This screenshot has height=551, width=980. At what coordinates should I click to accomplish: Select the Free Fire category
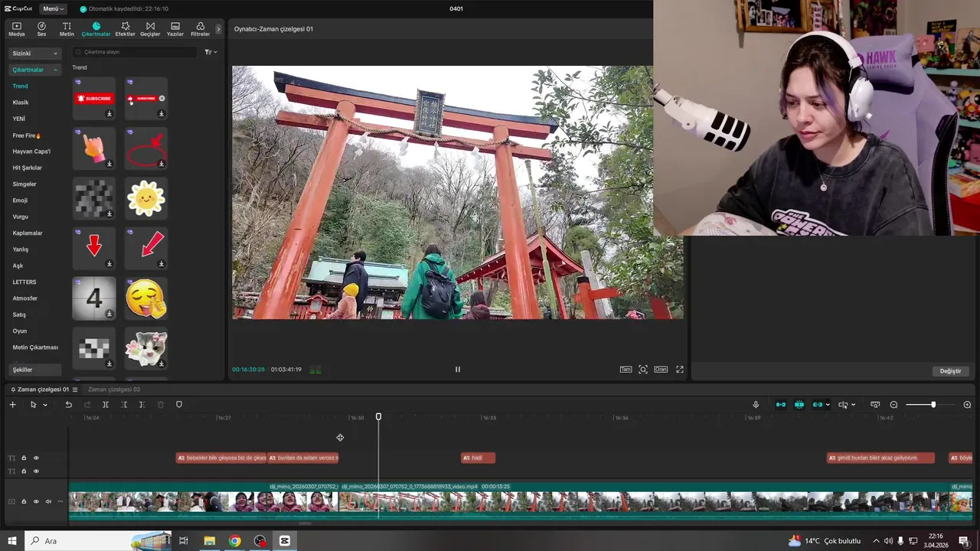(27, 135)
